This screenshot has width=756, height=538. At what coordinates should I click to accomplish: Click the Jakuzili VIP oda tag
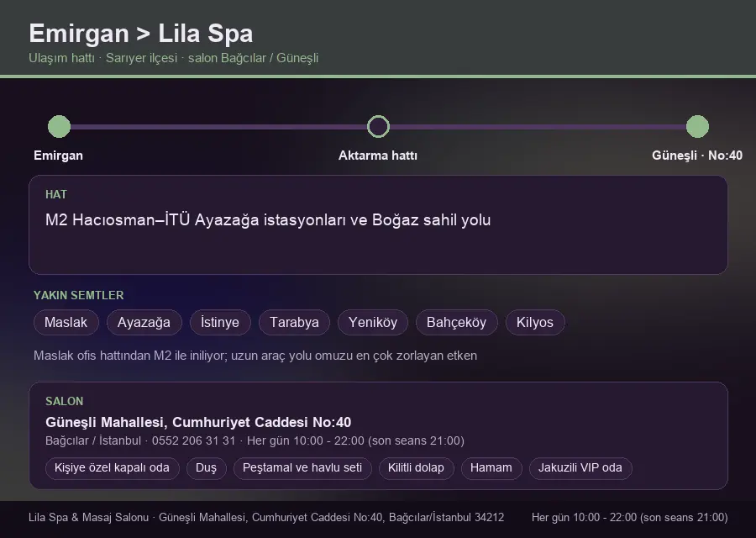580,468
